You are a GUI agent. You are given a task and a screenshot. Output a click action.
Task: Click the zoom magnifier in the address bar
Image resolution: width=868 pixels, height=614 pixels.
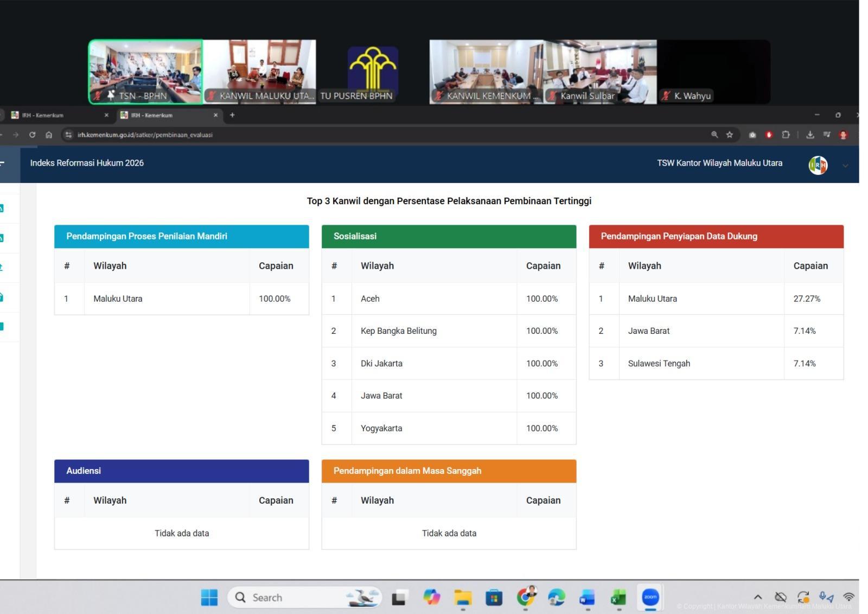pos(714,135)
